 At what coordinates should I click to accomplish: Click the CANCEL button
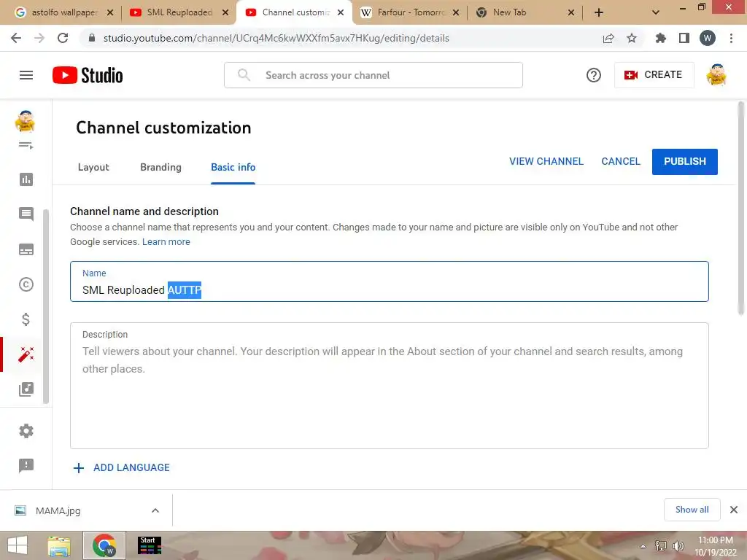(620, 161)
